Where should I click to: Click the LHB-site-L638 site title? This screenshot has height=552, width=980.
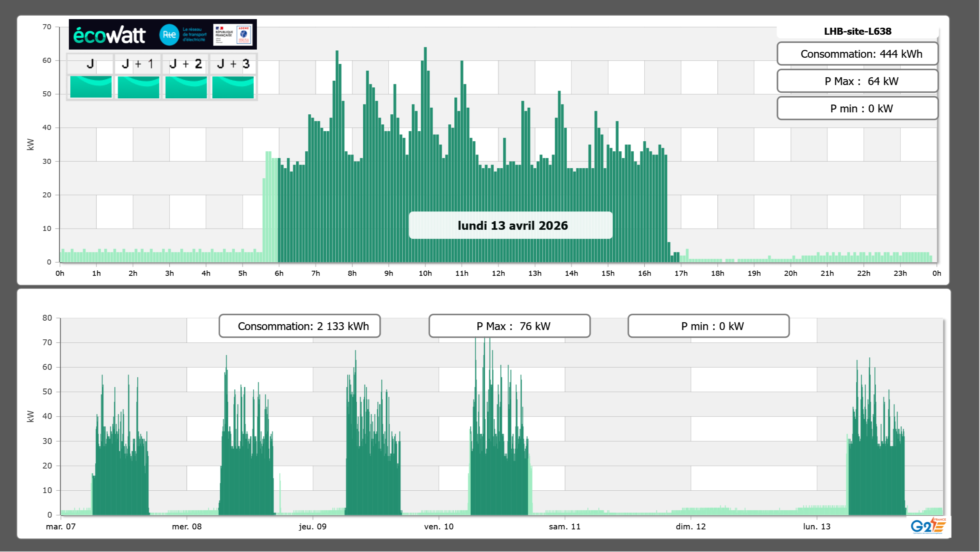[857, 31]
